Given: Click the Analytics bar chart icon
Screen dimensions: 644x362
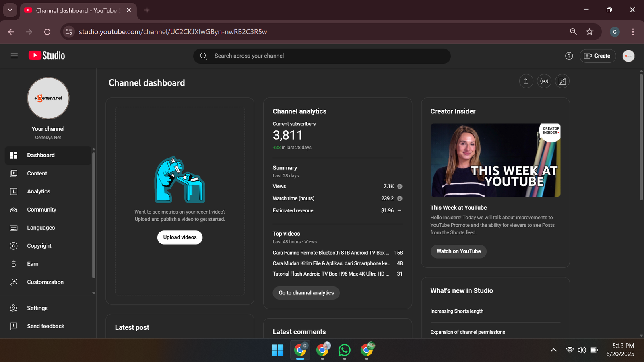Looking at the screenshot, I should [14, 191].
